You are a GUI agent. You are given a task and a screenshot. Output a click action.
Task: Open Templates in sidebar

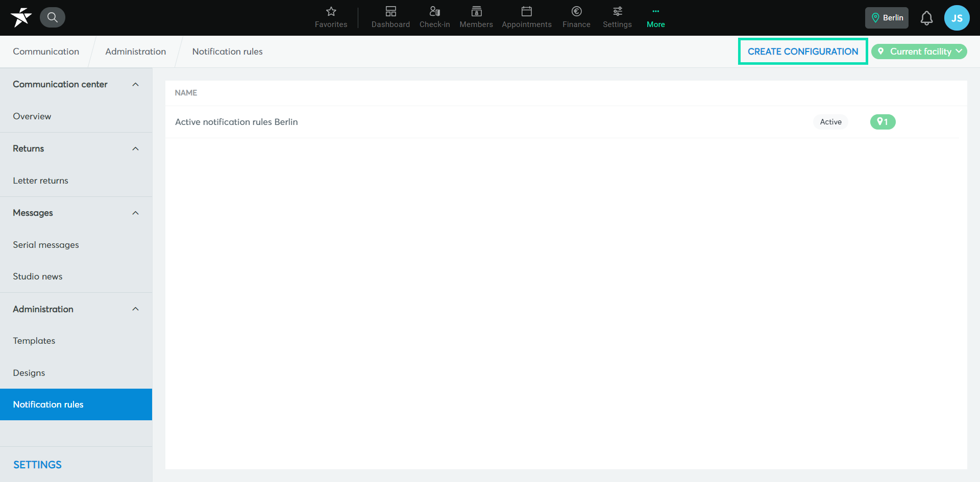click(76, 341)
